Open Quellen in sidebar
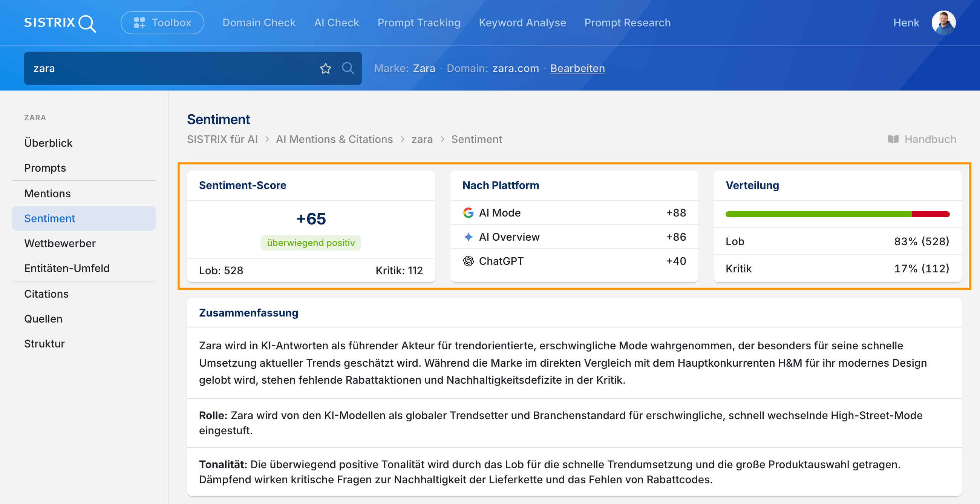This screenshot has width=980, height=504. [x=84, y=319]
